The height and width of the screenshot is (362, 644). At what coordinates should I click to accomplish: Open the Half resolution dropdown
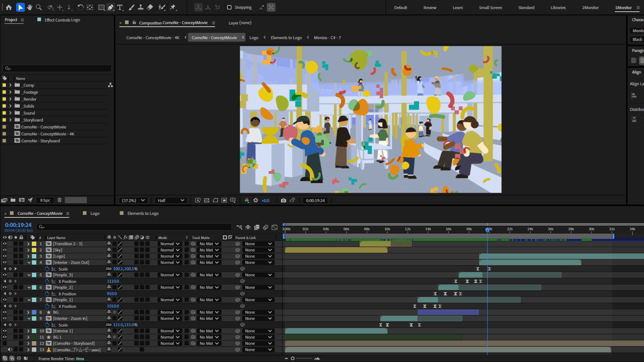click(x=171, y=200)
